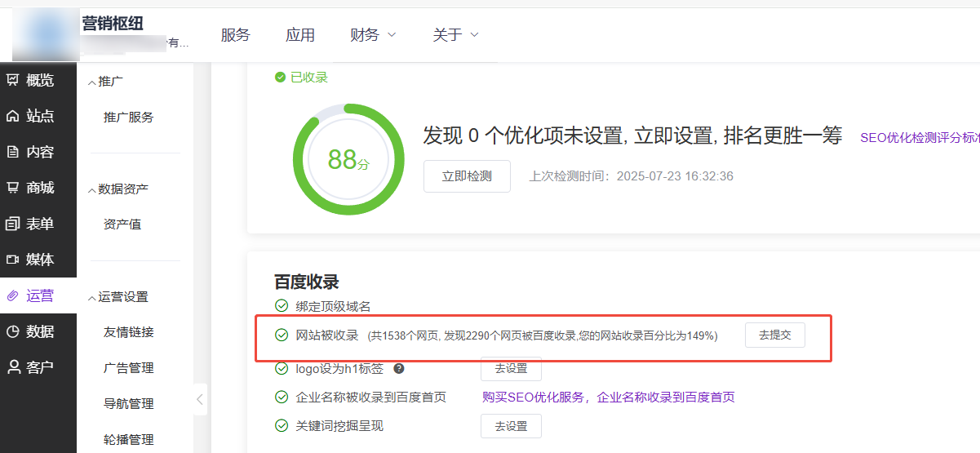Click the 客户 person icon in sidebar
The width and height of the screenshot is (980, 453).
12,367
